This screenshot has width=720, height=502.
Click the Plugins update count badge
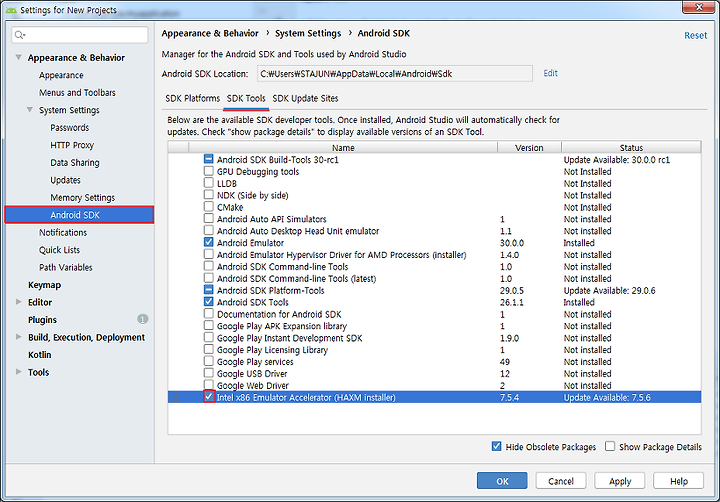(143, 319)
